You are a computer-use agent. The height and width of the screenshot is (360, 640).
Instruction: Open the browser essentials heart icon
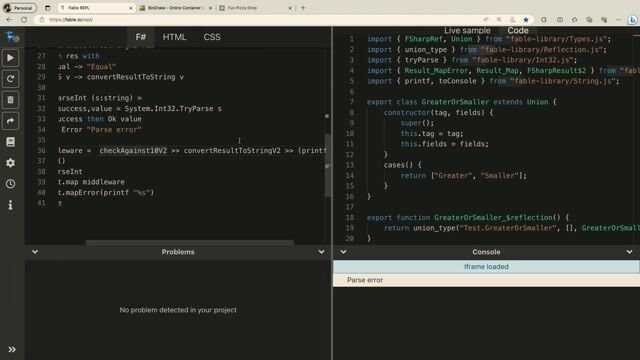coord(604,20)
